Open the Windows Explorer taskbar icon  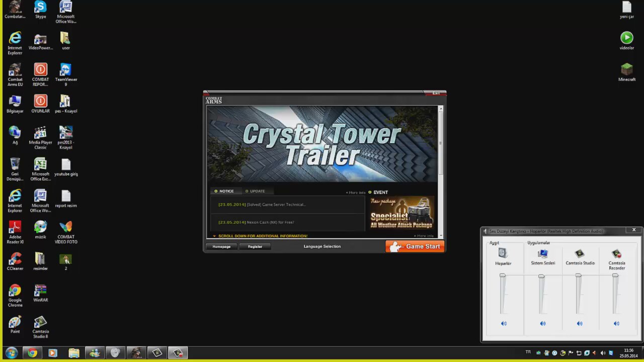tap(73, 353)
